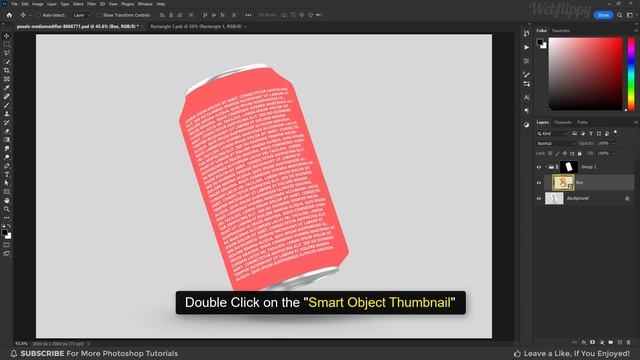Select the Eyedropper tool
Image resolution: width=640 pixels, height=360 pixels.
[7, 88]
